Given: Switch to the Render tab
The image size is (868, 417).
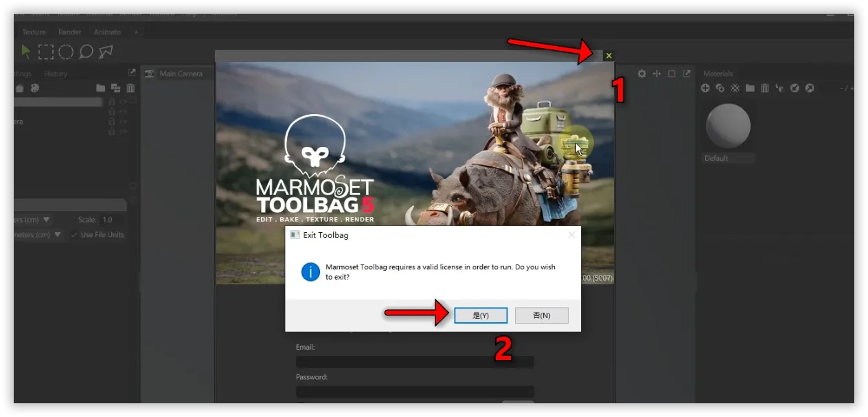Looking at the screenshot, I should click(70, 32).
